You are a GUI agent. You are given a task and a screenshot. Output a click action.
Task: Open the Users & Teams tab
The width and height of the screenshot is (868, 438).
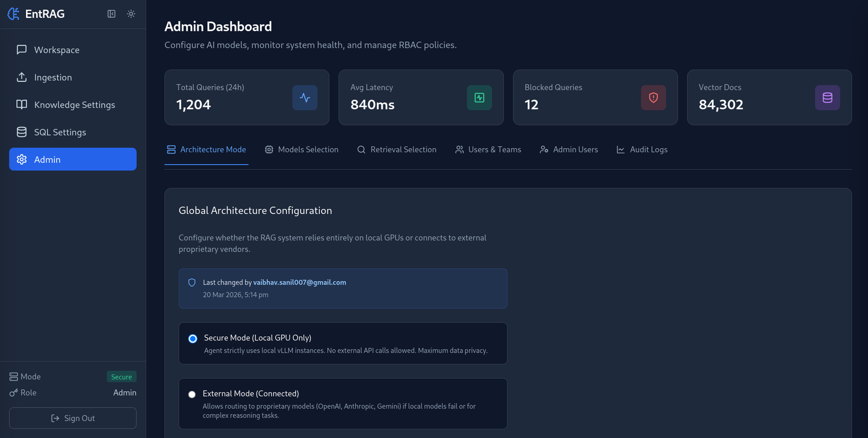(488, 150)
